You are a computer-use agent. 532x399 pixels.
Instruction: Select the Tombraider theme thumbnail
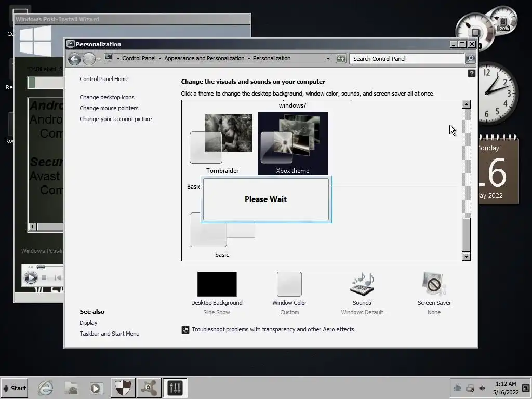(x=222, y=143)
